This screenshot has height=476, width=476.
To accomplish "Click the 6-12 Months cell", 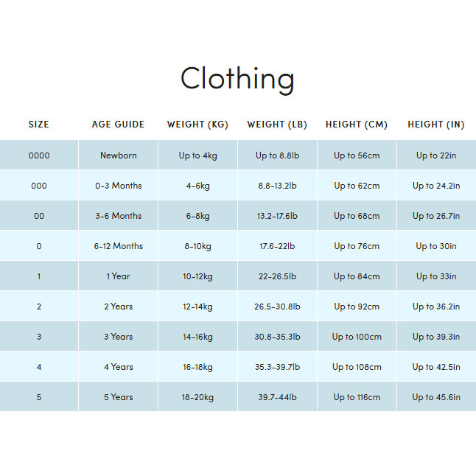I will pyautogui.click(x=118, y=246).
